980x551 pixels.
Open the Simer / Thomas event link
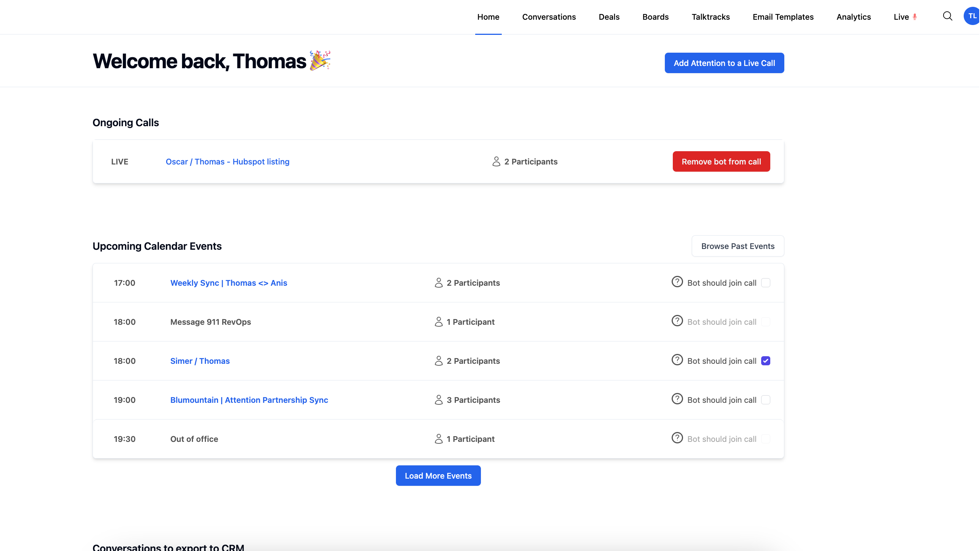point(200,361)
